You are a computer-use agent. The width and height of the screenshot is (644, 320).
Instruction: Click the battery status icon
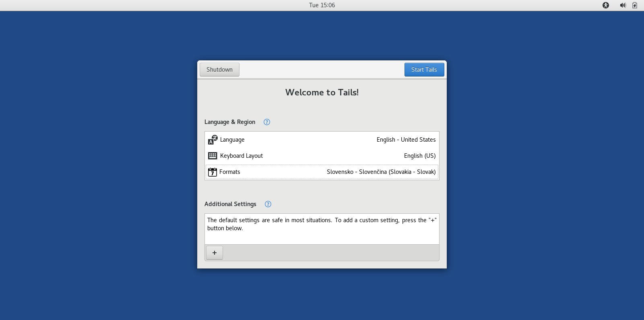634,5
